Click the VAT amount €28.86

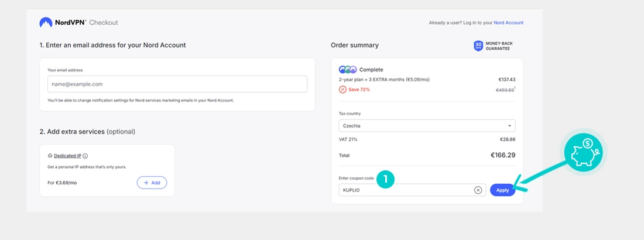point(507,139)
